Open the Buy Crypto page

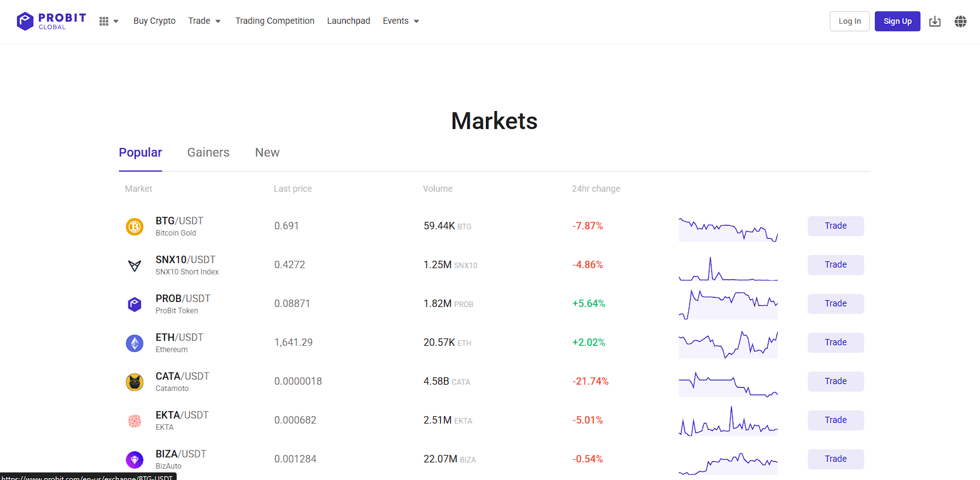(155, 21)
